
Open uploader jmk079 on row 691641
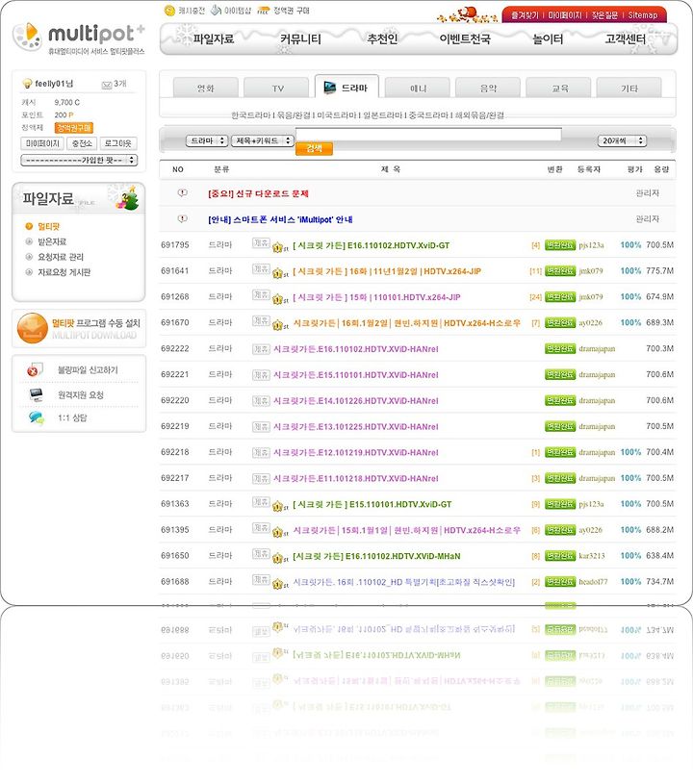(x=591, y=271)
